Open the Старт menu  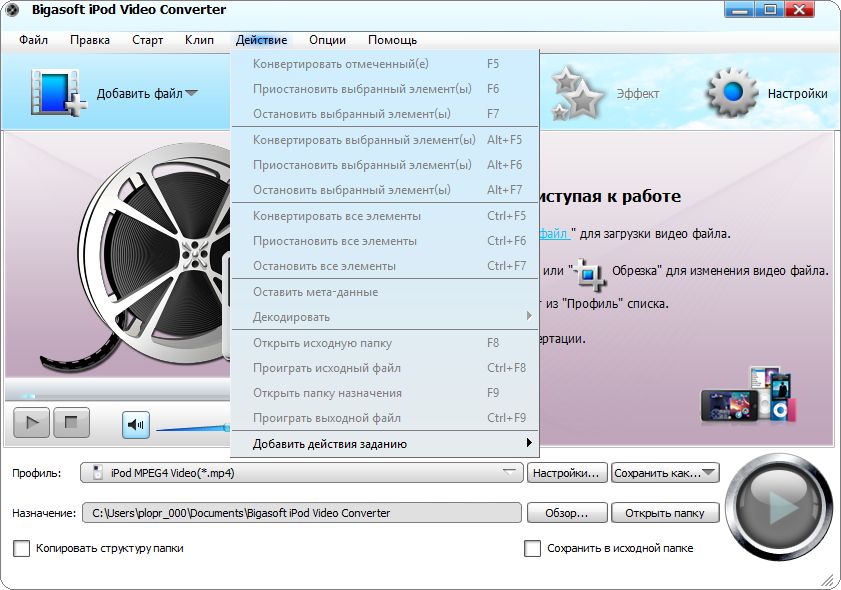[147, 40]
